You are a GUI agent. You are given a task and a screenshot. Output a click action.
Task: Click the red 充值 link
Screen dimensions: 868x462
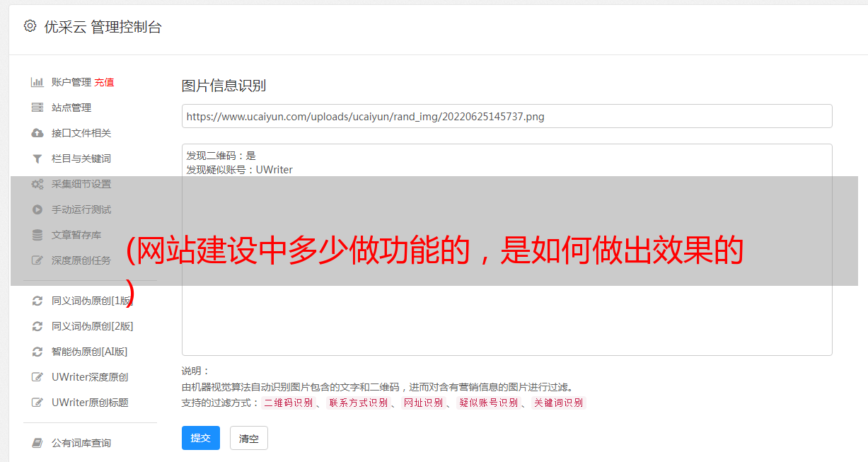(104, 82)
